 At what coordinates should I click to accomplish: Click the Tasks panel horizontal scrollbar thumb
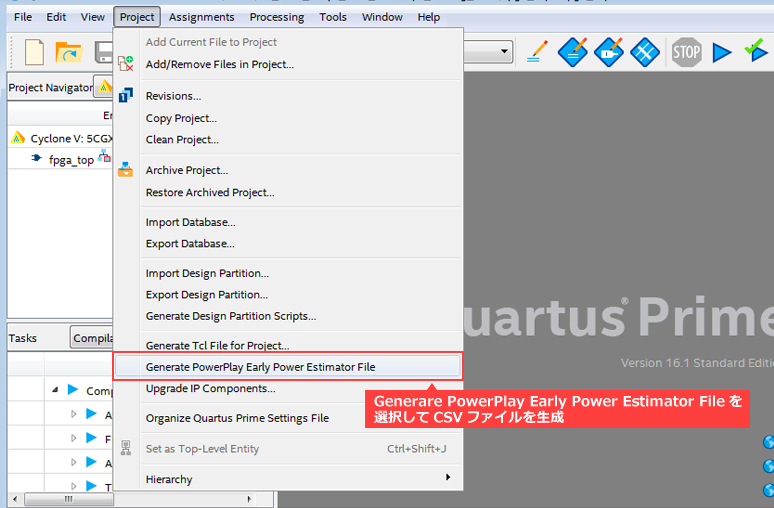(x=69, y=499)
